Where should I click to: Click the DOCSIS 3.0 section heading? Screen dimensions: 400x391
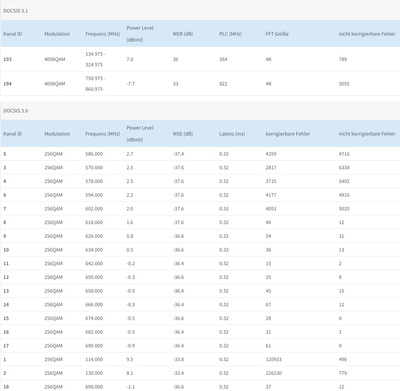(x=15, y=111)
